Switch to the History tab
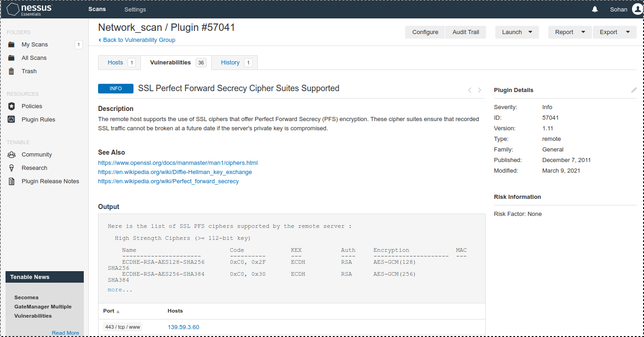Image resolution: width=644 pixels, height=337 pixels. 230,63
